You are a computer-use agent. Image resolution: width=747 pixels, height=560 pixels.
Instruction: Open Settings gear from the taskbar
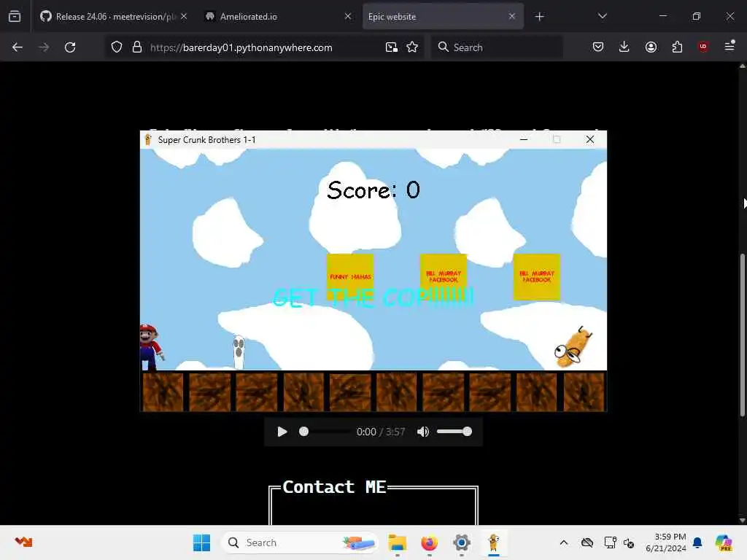(x=462, y=542)
